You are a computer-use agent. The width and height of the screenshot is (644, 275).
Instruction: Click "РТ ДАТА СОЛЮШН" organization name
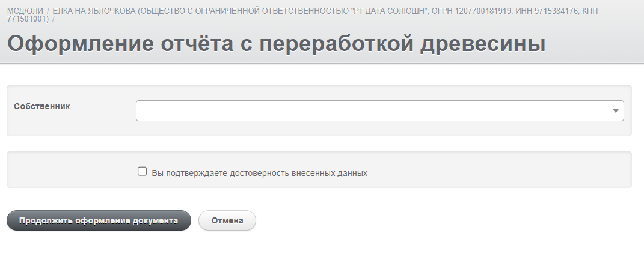[390, 11]
